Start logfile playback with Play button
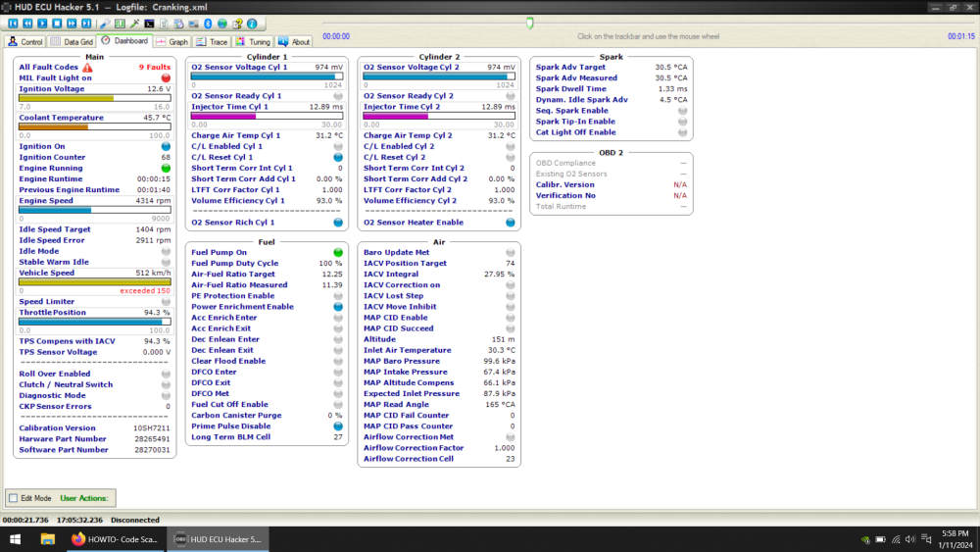980x552 pixels. coord(42,24)
